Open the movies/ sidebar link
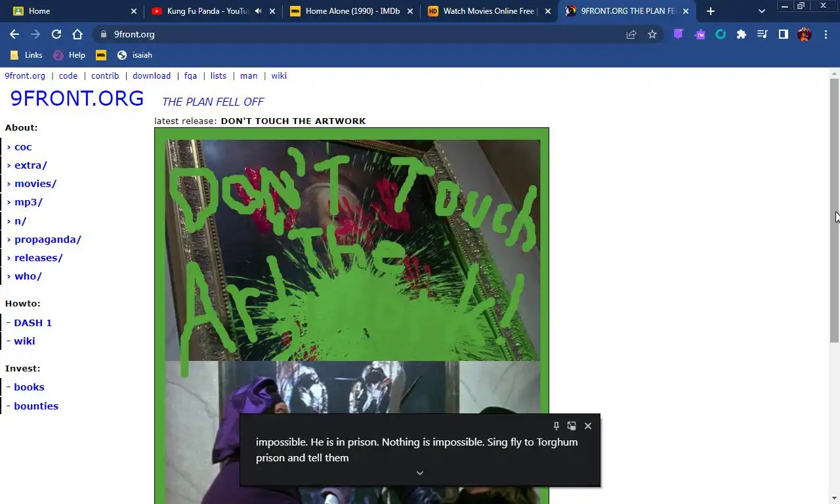This screenshot has width=840, height=504. pyautogui.click(x=35, y=184)
